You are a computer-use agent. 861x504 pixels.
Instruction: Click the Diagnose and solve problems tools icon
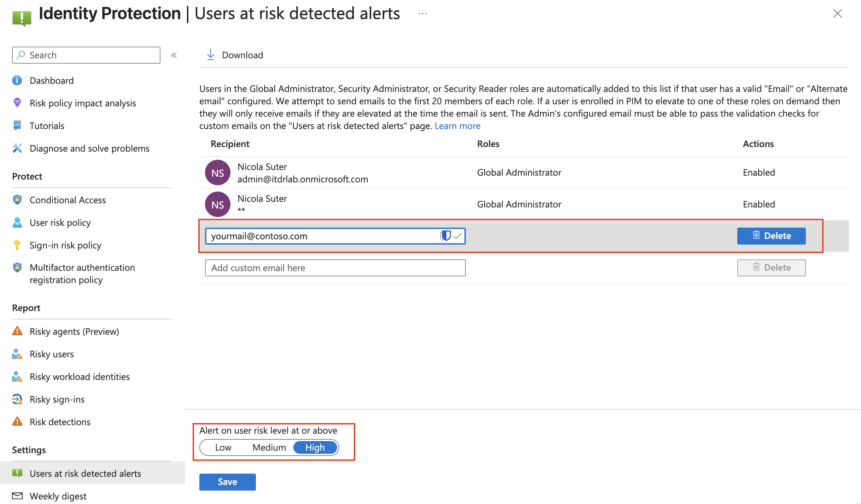(x=17, y=148)
